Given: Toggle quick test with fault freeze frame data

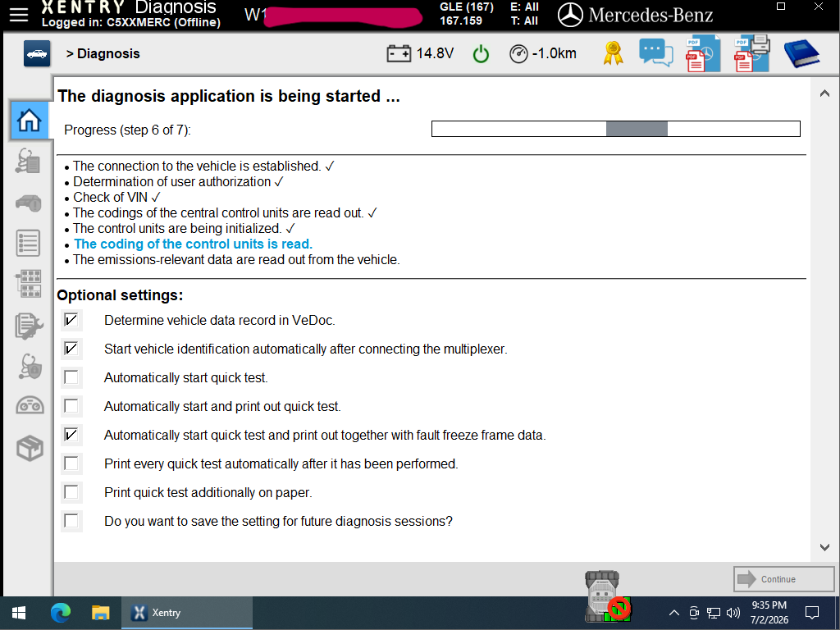Looking at the screenshot, I should click(x=71, y=435).
